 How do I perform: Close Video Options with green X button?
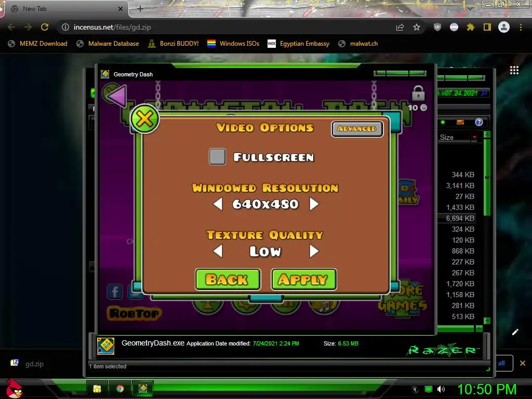(x=145, y=119)
